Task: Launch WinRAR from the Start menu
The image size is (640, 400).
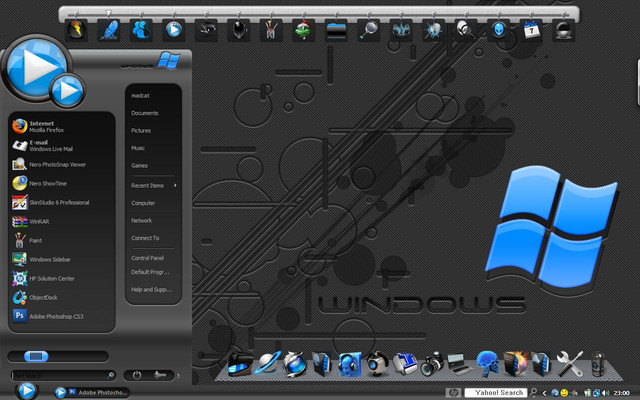Action: (x=61, y=222)
